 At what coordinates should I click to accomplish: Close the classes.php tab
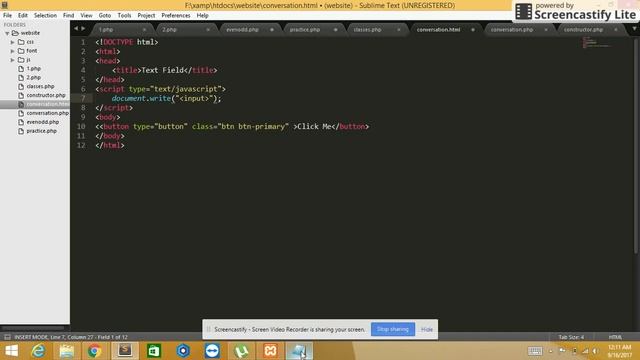[x=399, y=30]
